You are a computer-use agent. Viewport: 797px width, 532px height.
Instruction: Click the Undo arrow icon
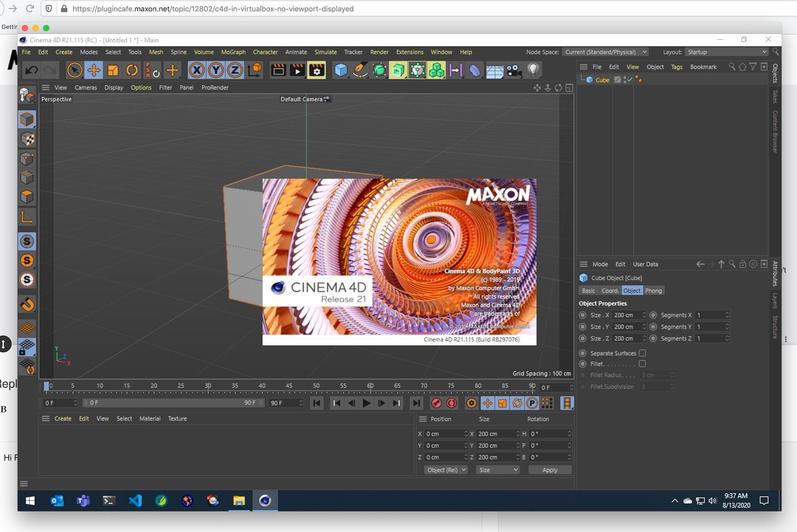pyautogui.click(x=32, y=70)
